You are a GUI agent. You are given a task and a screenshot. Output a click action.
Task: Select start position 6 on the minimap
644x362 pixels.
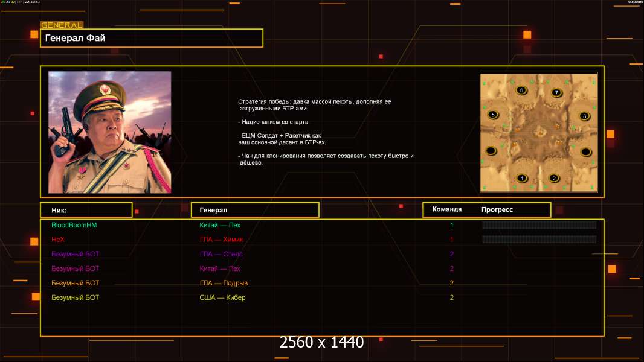point(521,90)
